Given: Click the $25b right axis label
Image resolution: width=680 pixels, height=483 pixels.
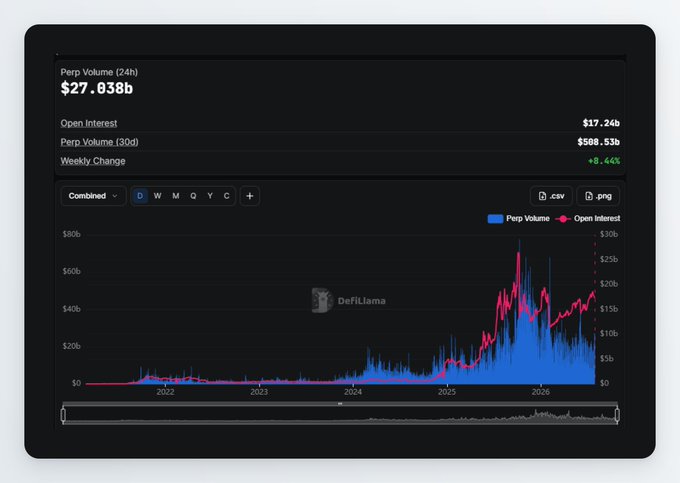Looking at the screenshot, I should pyautogui.click(x=609, y=259).
